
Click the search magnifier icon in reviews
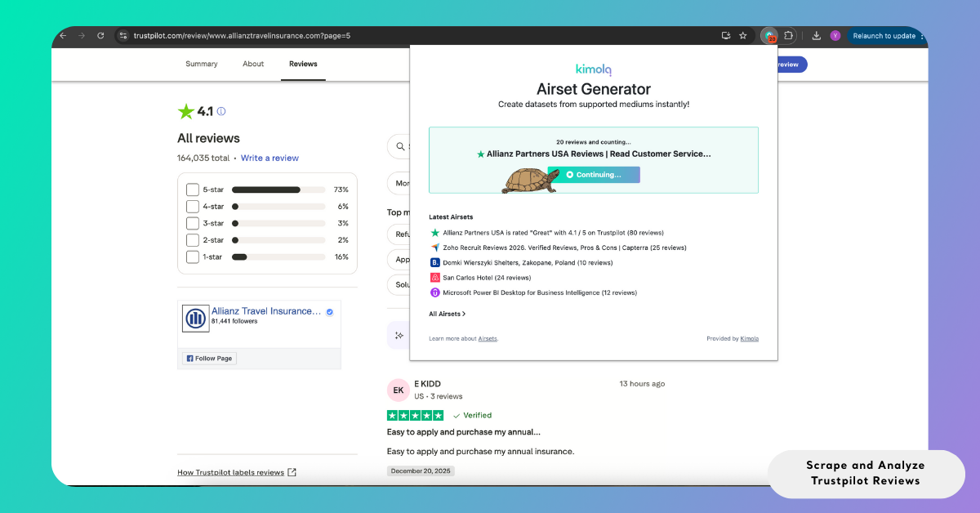[401, 147]
